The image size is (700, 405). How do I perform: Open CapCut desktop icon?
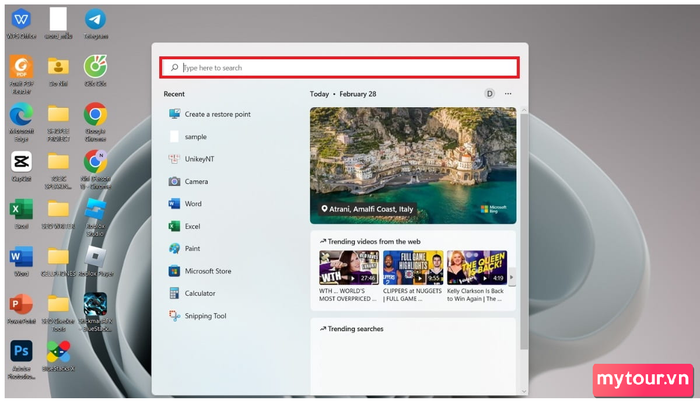click(21, 162)
